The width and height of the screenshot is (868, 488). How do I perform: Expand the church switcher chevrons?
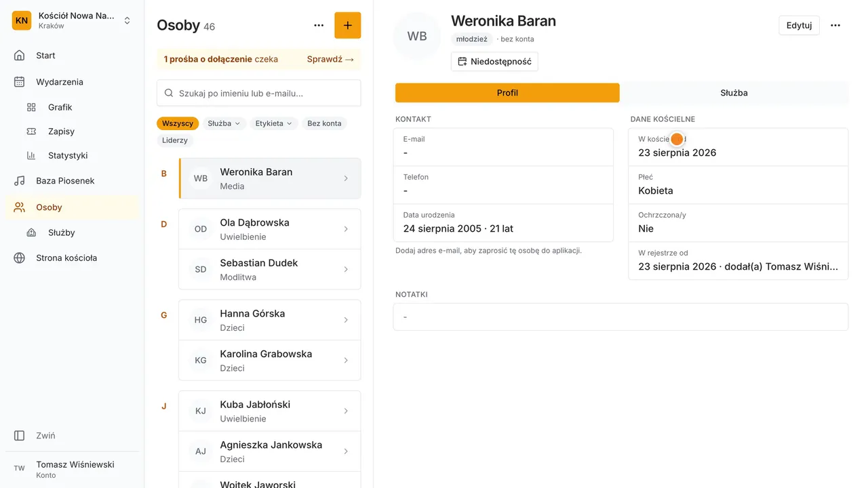(x=127, y=20)
